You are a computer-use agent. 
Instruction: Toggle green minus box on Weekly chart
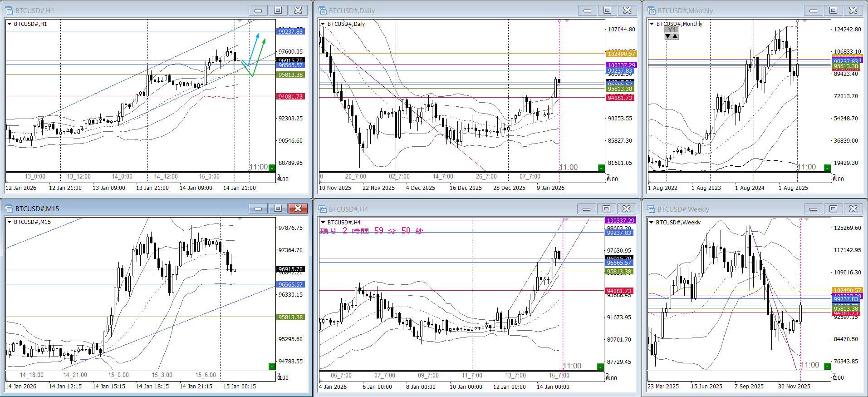[827, 366]
